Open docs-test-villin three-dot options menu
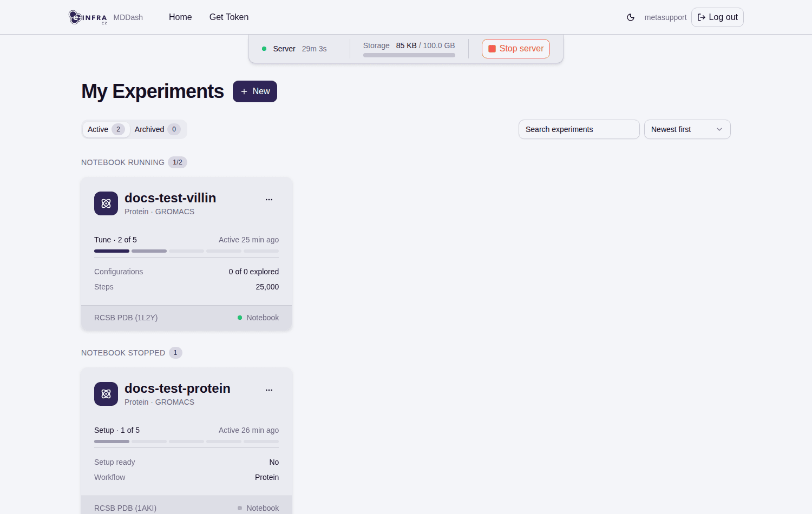The height and width of the screenshot is (514, 812). [269, 200]
